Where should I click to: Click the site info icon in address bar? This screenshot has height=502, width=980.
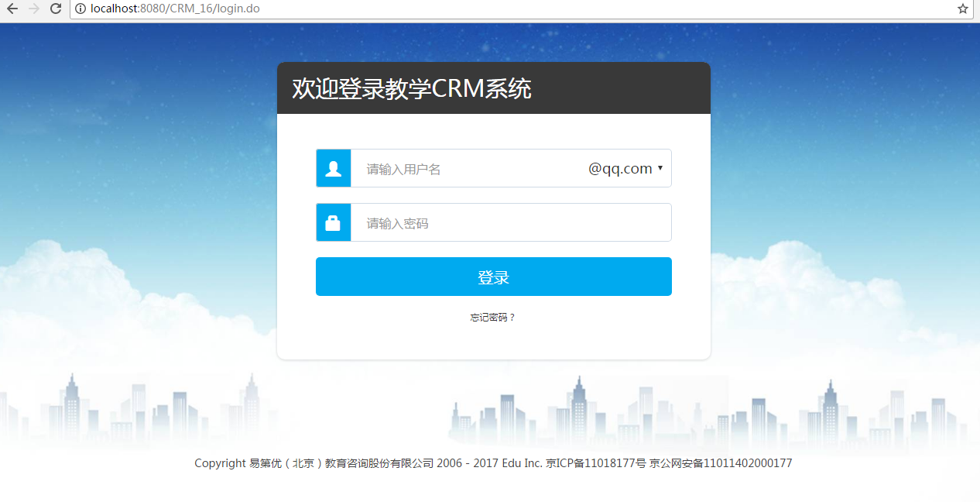tap(81, 9)
